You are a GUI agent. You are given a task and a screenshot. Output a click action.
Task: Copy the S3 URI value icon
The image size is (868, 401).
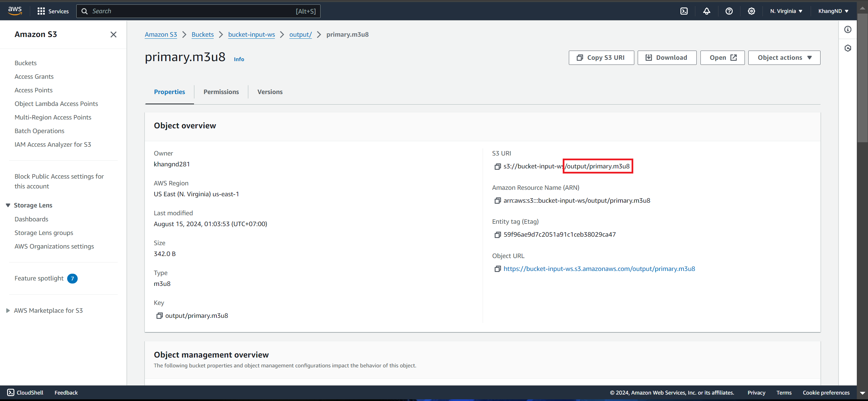497,166
